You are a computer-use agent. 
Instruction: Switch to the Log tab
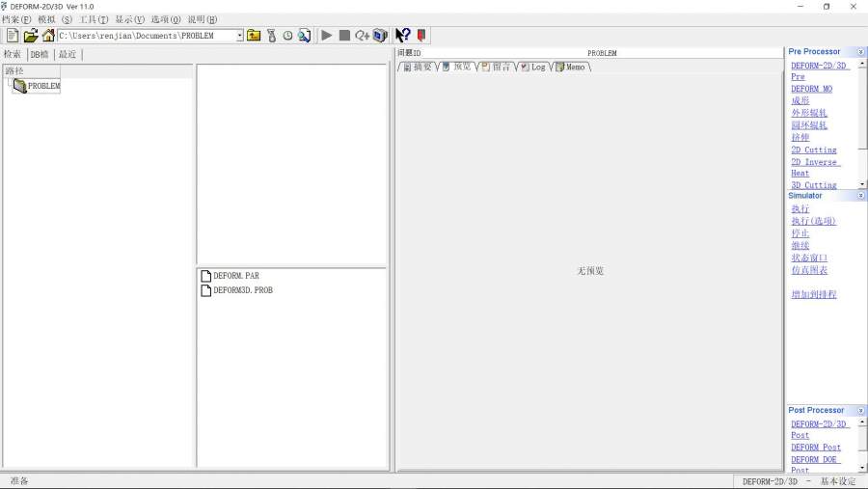[533, 67]
